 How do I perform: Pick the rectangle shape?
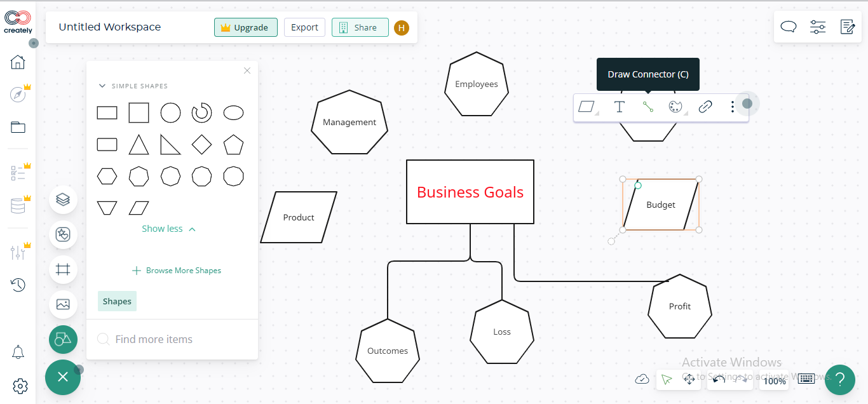[x=107, y=113]
